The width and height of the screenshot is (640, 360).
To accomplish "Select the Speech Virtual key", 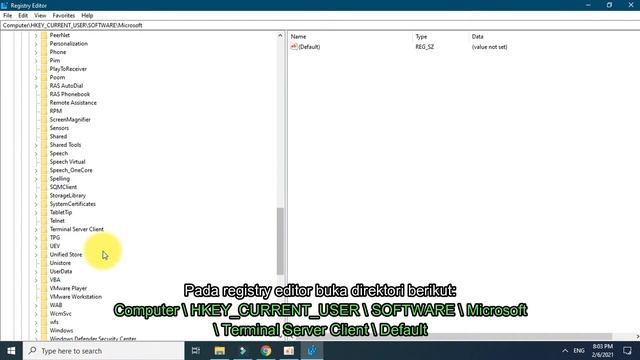I will click(67, 162).
